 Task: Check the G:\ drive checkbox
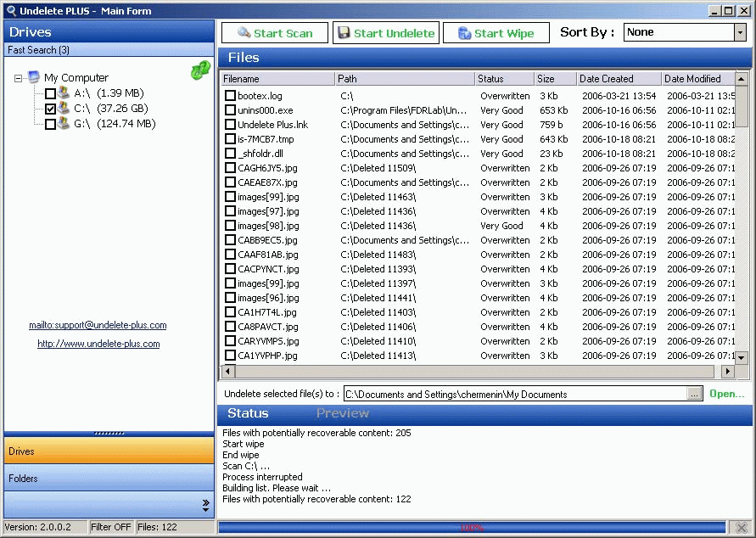50,125
